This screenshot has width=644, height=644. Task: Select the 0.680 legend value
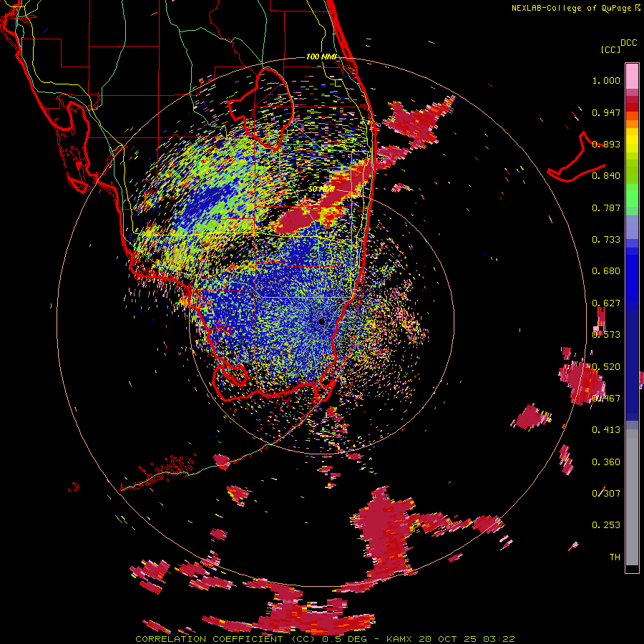coord(606,271)
